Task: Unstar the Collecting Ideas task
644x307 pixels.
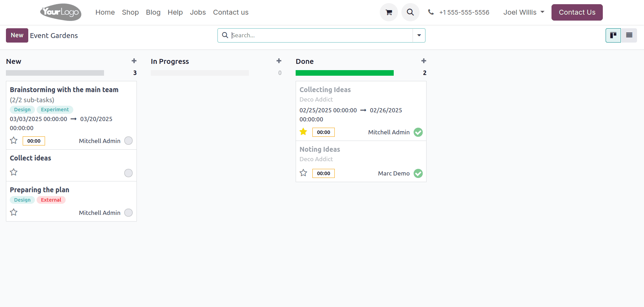Action: point(303,132)
